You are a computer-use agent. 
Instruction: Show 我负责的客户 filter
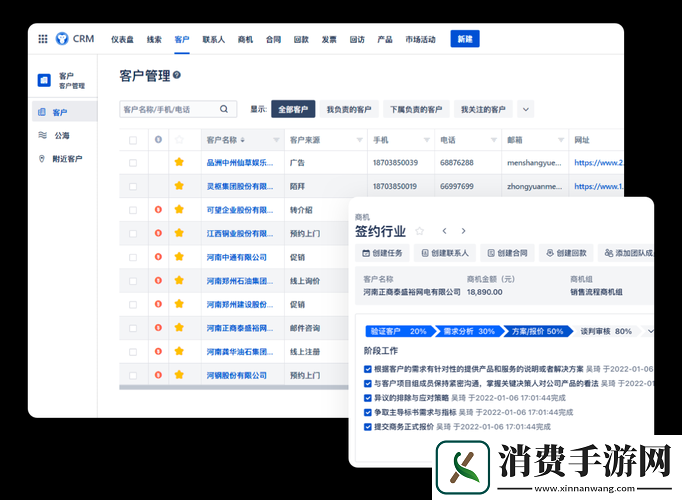point(349,109)
